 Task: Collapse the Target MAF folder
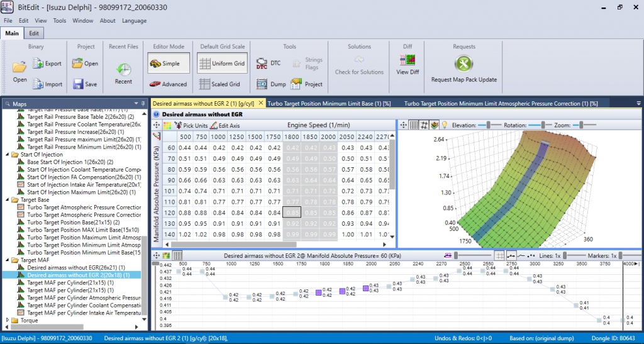pos(8,260)
